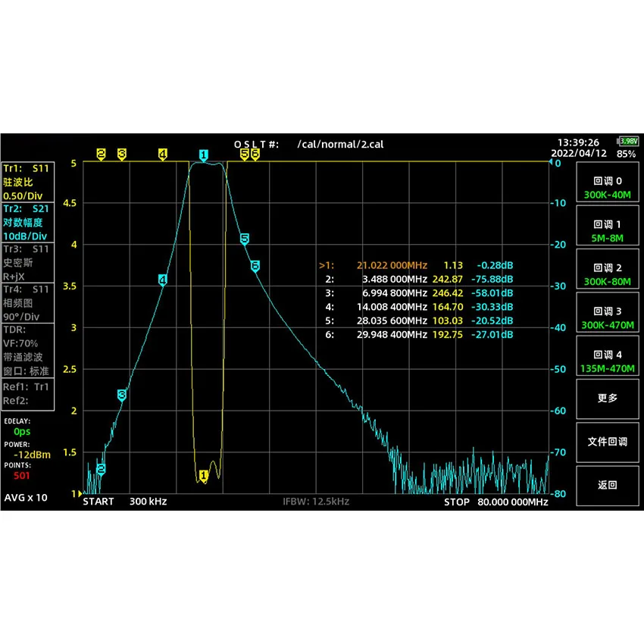
Task: Recall preset 2 300K-80M
Action: (608, 269)
